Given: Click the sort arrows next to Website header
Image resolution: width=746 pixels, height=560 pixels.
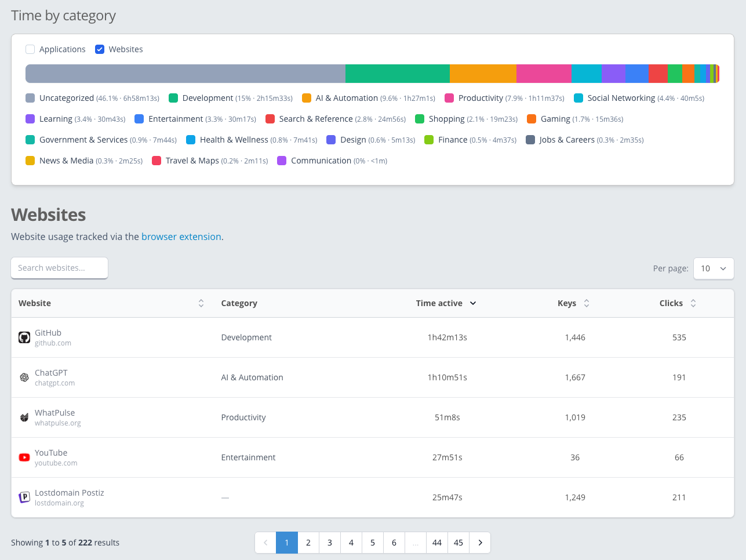Looking at the screenshot, I should pos(201,303).
